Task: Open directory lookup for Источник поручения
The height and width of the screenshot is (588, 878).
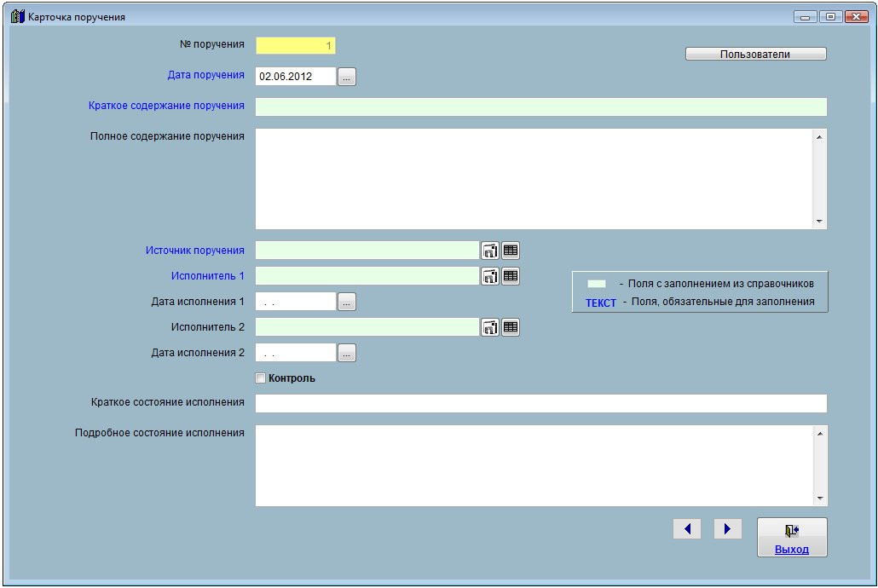Action: tap(490, 251)
